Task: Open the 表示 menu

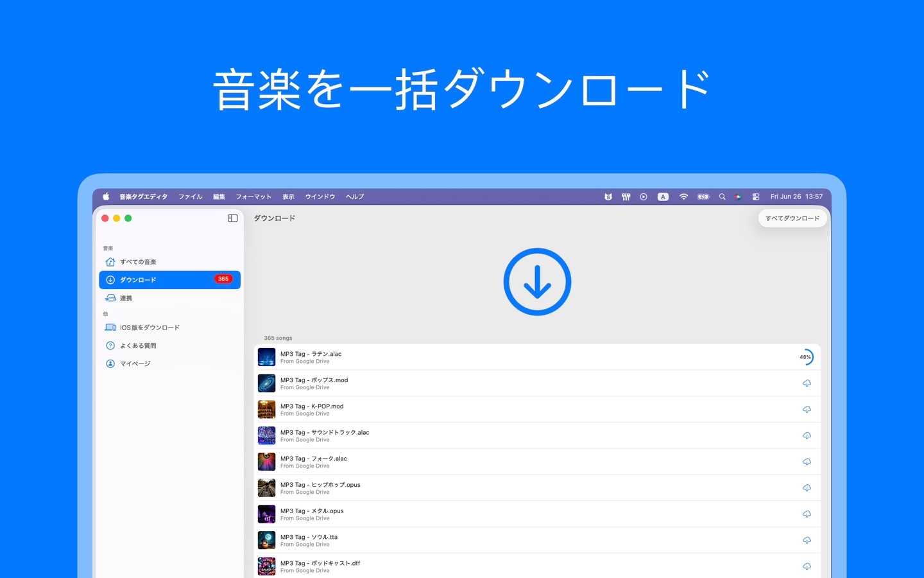Action: point(289,197)
